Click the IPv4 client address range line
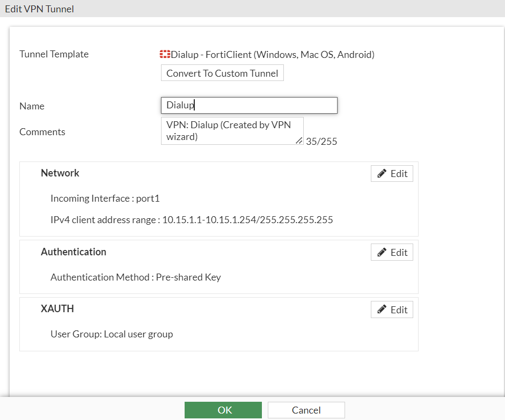The image size is (505, 420). pos(192,220)
